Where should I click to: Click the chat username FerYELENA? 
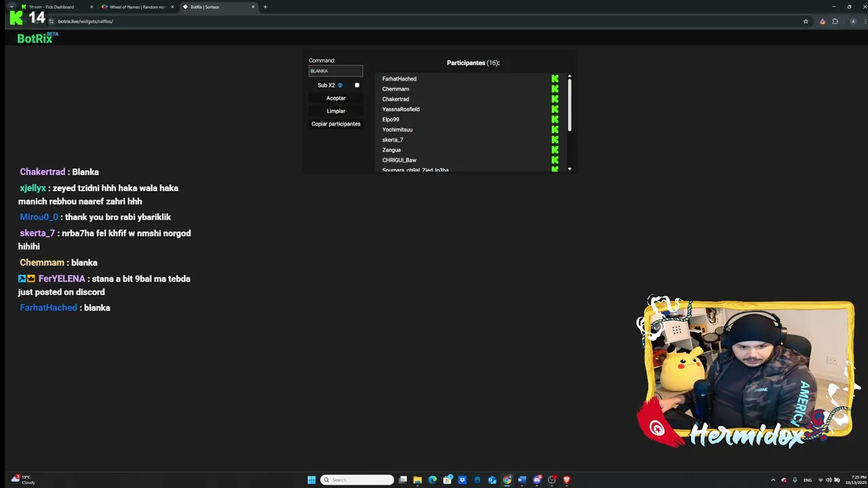point(62,279)
